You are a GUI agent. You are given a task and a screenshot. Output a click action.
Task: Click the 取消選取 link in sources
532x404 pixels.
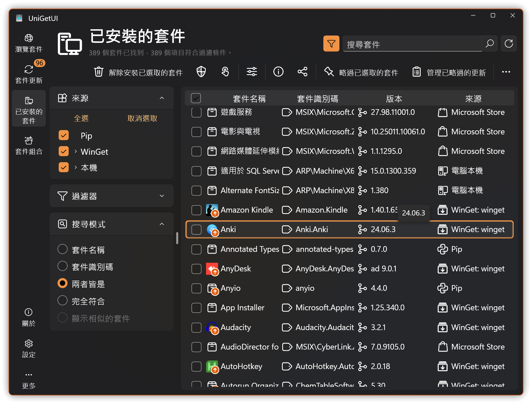pos(142,118)
